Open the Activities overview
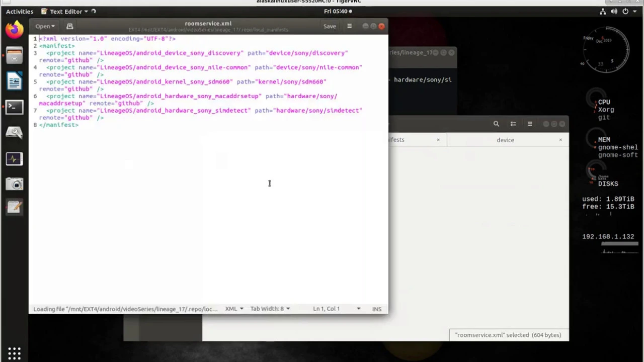Image resolution: width=644 pixels, height=362 pixels. point(20,11)
